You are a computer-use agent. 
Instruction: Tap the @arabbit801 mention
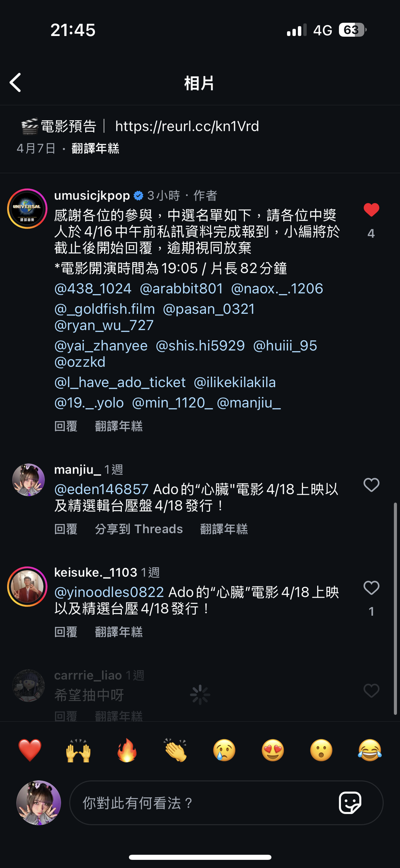pyautogui.click(x=181, y=289)
